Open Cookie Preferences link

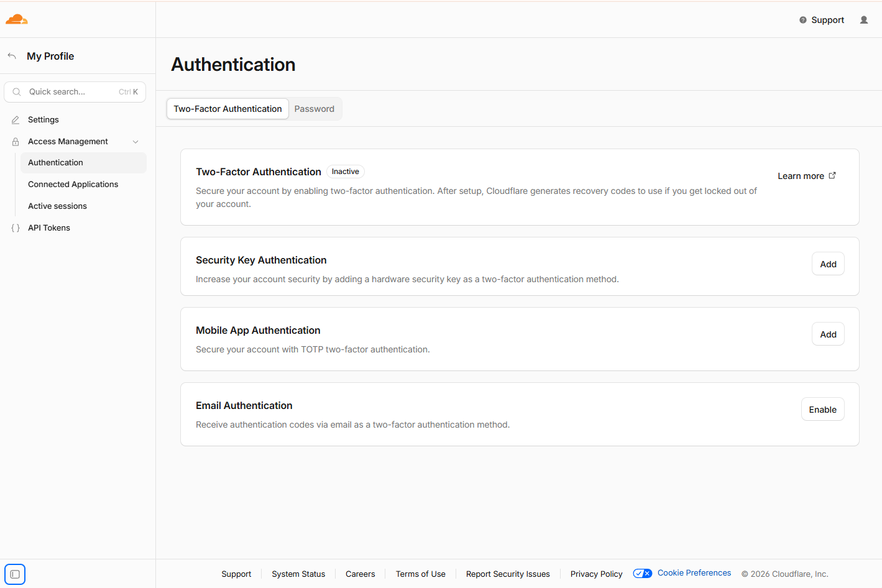(x=694, y=573)
